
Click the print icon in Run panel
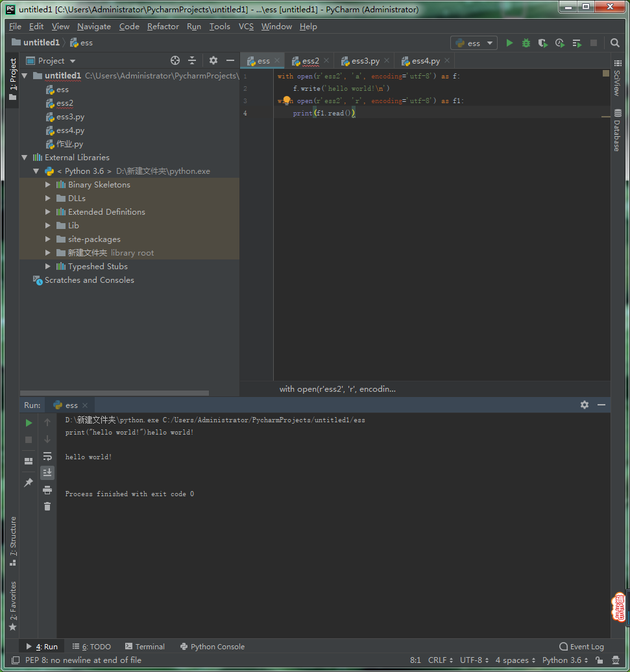click(x=47, y=490)
